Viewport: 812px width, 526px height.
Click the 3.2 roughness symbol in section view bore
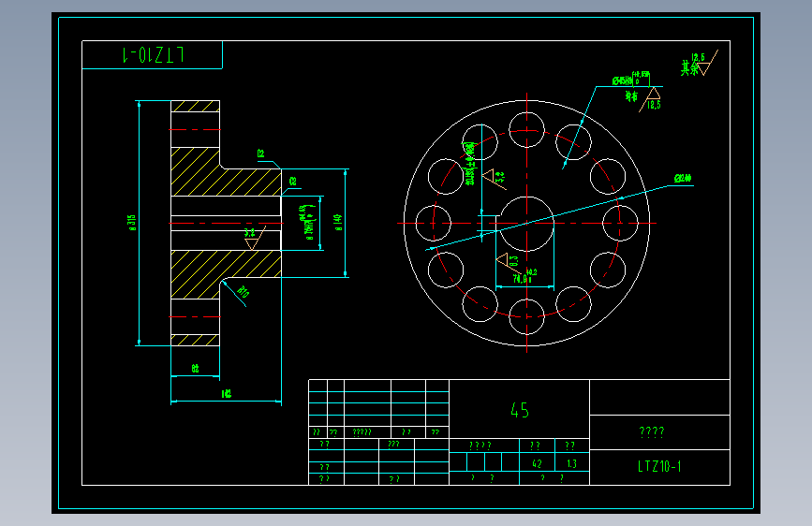point(254,239)
